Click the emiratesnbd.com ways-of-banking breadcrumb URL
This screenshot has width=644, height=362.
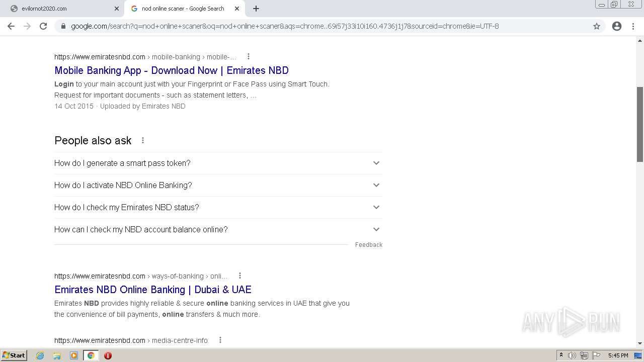click(141, 276)
